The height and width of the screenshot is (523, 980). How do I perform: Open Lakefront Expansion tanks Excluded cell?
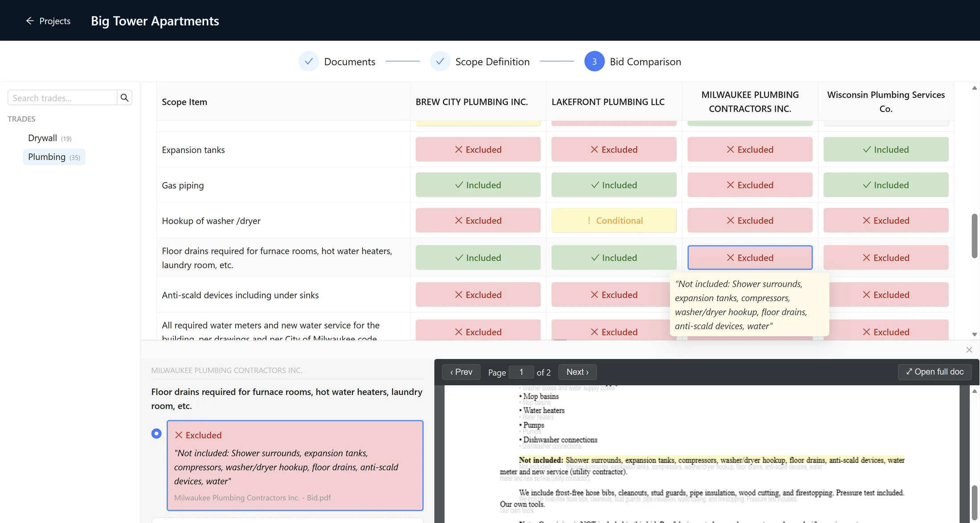[x=614, y=149]
